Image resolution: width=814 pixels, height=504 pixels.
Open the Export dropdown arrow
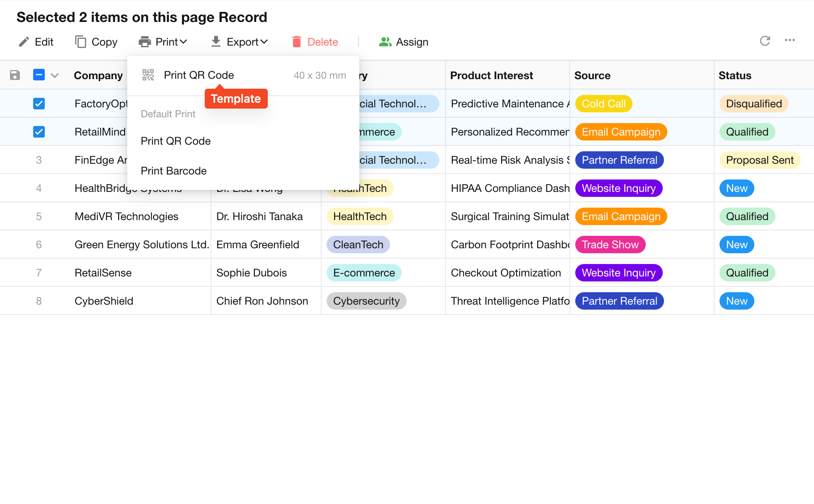click(x=264, y=42)
